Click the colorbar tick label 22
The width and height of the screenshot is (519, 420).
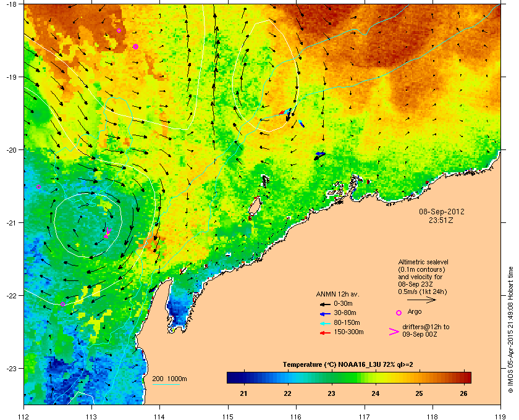(x=288, y=393)
